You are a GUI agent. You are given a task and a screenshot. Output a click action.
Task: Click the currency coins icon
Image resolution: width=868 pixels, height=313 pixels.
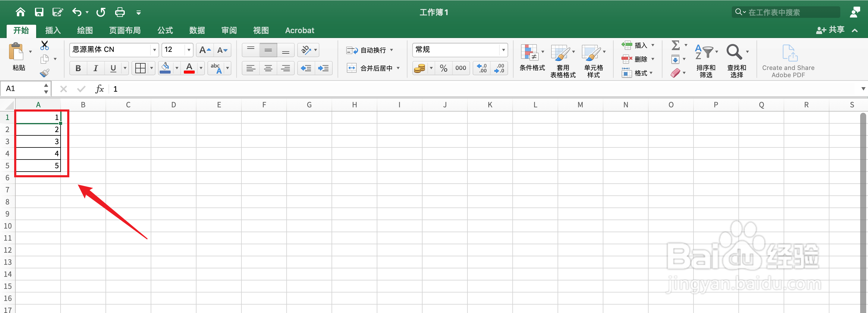(420, 68)
